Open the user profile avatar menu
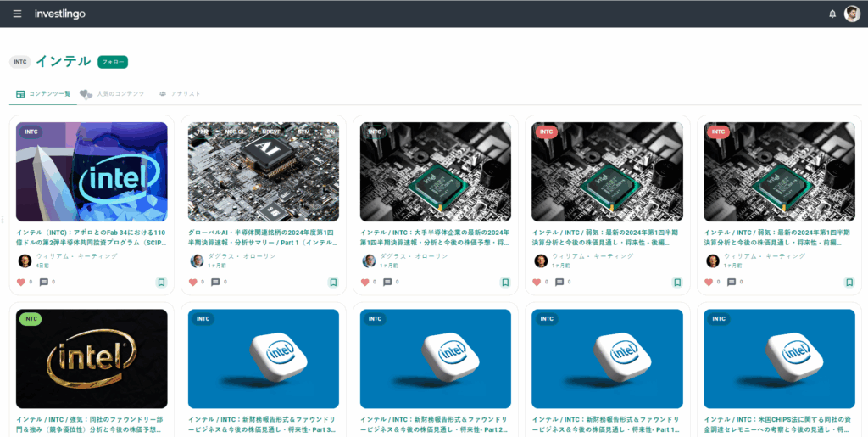The height and width of the screenshot is (437, 868). (x=852, y=14)
